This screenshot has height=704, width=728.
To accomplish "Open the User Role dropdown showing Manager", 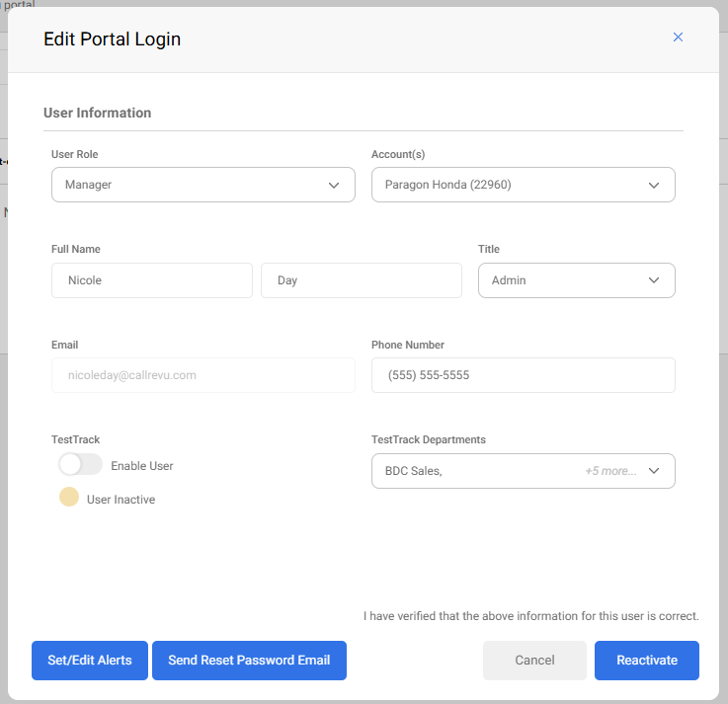I will pos(203,185).
